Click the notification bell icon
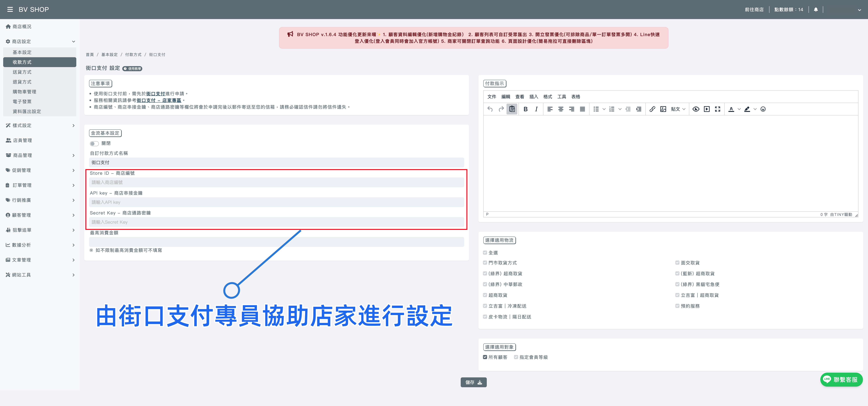The width and height of the screenshot is (868, 406). click(815, 9)
